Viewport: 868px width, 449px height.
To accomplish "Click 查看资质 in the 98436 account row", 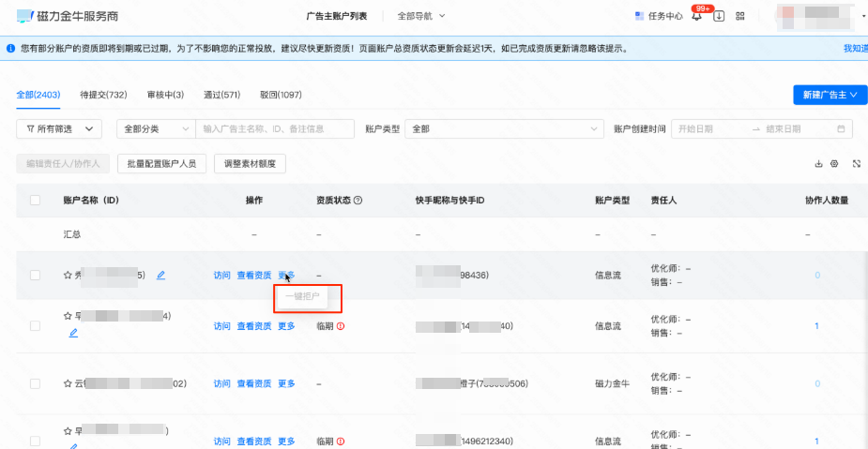I will click(254, 275).
